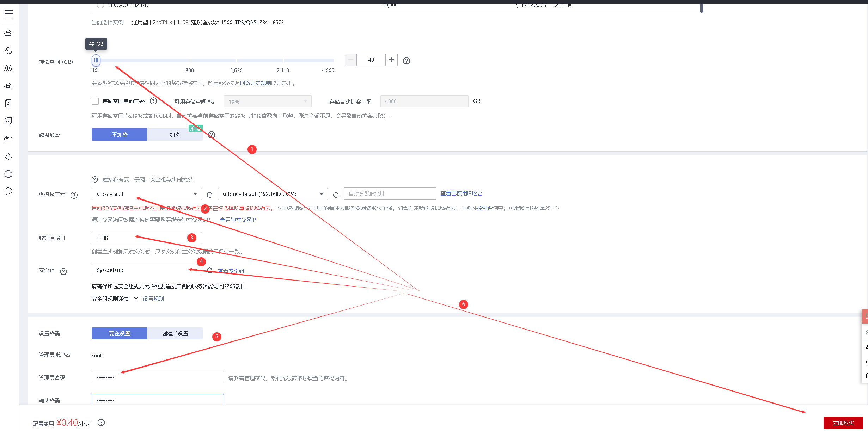Select 现在设置 password option
868x431 pixels.
[119, 333]
